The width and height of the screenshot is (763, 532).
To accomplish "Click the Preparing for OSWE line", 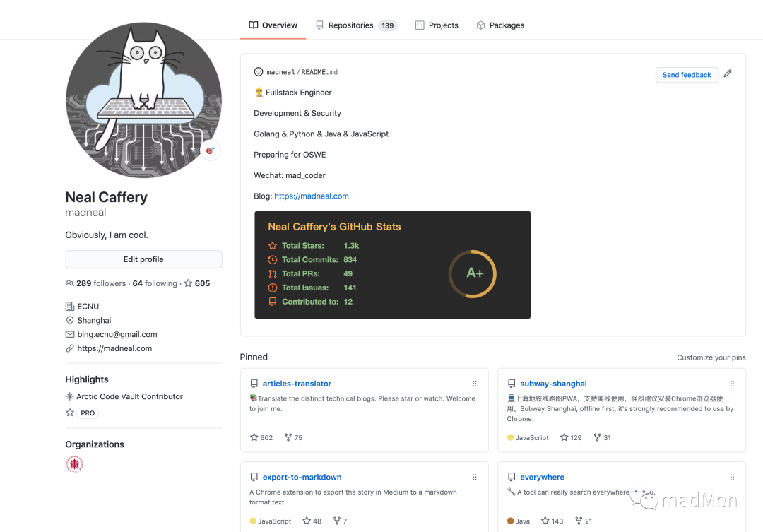I will pyautogui.click(x=290, y=155).
